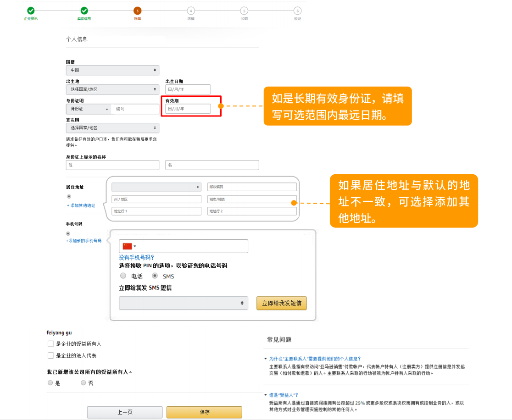The height and width of the screenshot is (420, 512).
Task: Click the 上一页 button
Action: point(125,412)
